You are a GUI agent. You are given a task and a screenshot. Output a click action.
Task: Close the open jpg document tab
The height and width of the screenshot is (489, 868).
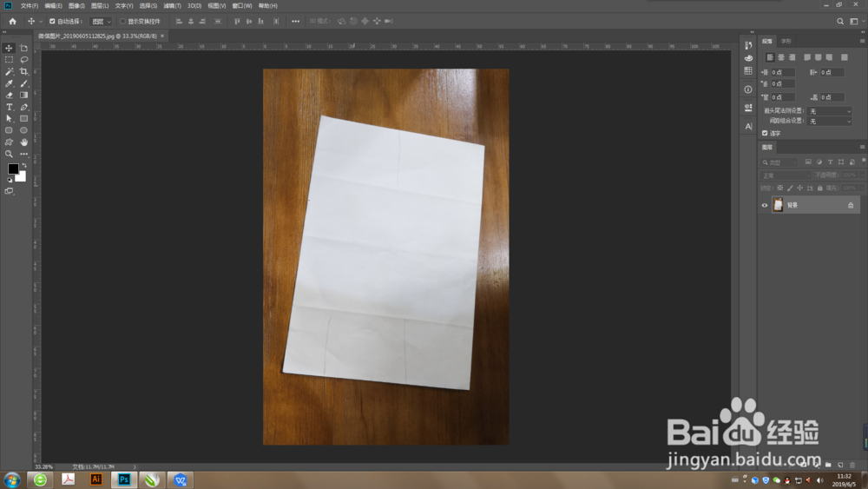[x=162, y=36]
